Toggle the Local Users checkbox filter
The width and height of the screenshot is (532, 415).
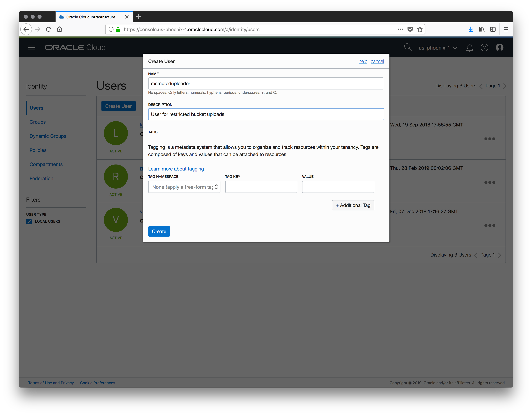pos(29,221)
